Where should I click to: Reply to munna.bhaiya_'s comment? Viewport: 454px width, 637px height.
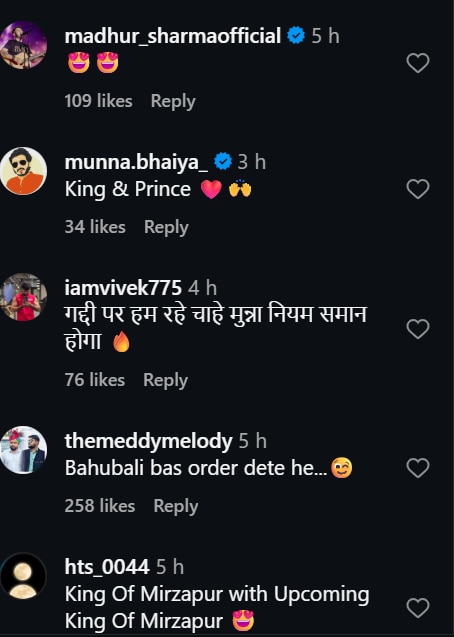pos(166,227)
